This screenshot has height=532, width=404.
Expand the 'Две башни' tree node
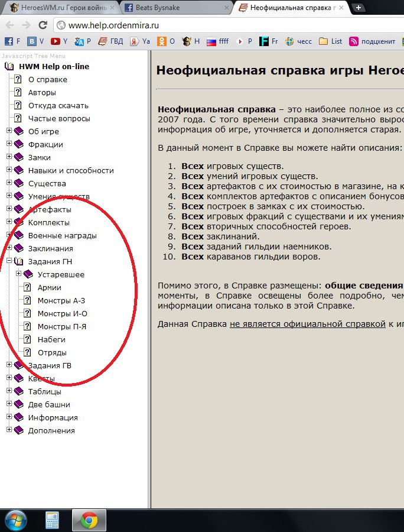[x=9, y=404]
